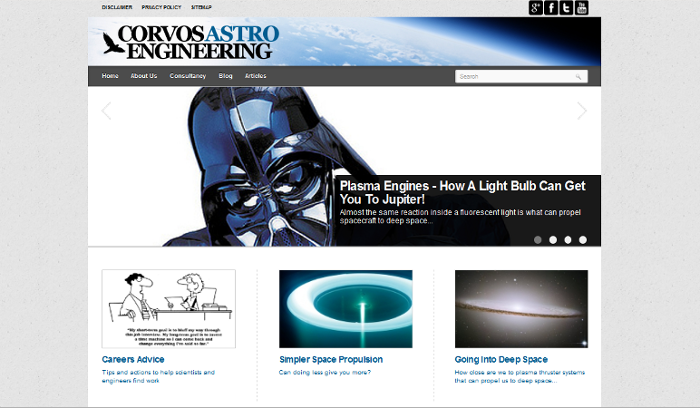The image size is (700, 408).
Task: Click the search magnifier icon
Action: coord(578,77)
